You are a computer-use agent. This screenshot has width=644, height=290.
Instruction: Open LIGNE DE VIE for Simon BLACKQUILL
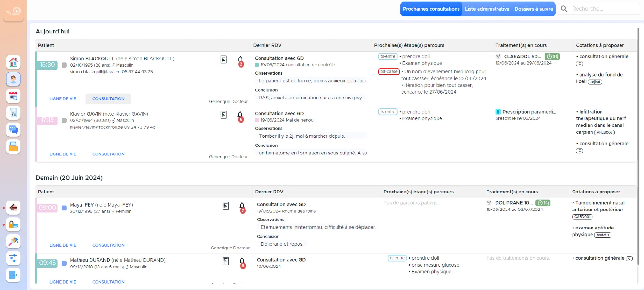pyautogui.click(x=63, y=99)
